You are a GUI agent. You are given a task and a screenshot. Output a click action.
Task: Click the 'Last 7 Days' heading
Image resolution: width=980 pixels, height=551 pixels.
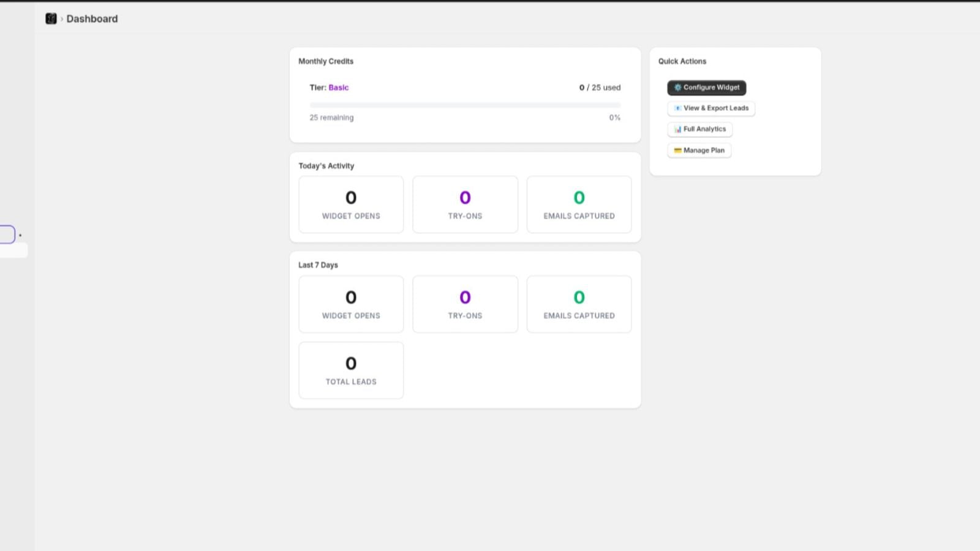point(318,265)
